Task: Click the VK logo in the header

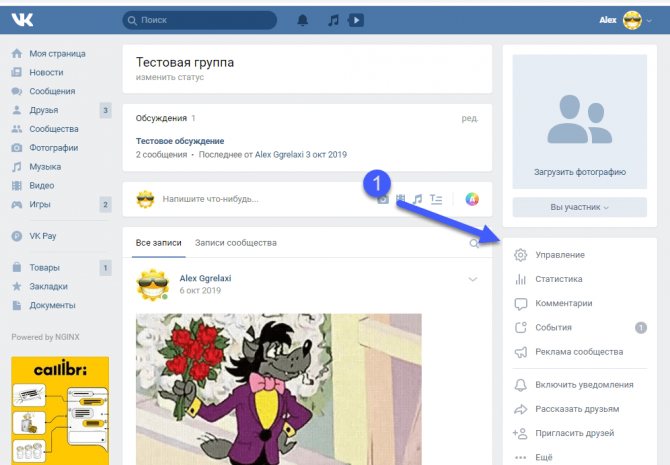Action: (22, 20)
